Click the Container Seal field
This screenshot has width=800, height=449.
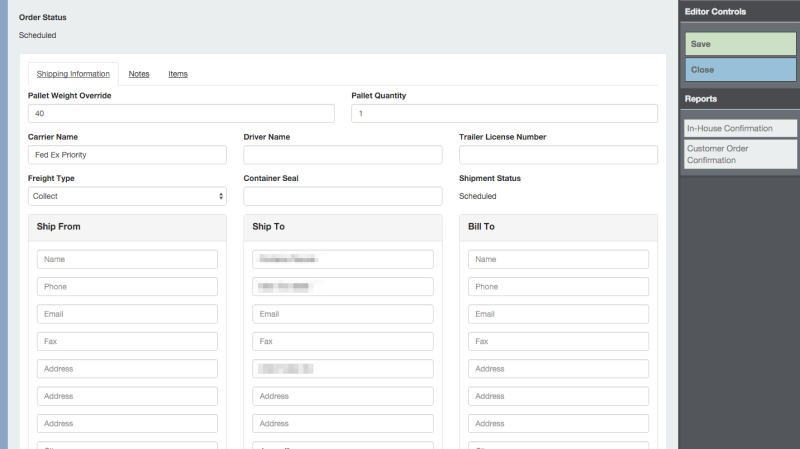coord(342,196)
